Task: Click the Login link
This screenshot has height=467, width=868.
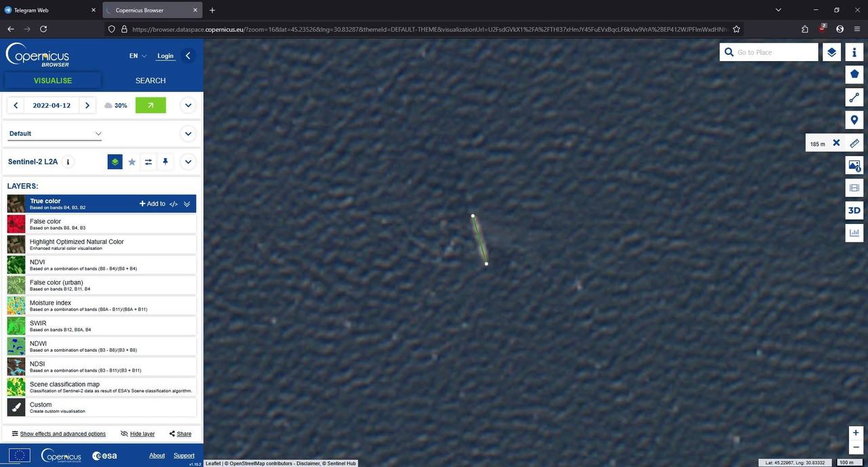Action: [x=165, y=56]
